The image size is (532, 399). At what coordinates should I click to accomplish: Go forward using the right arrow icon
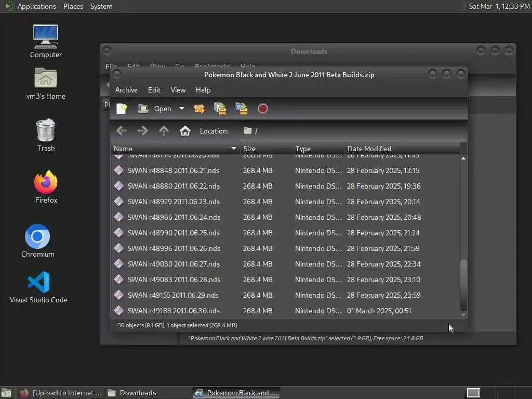[142, 130]
